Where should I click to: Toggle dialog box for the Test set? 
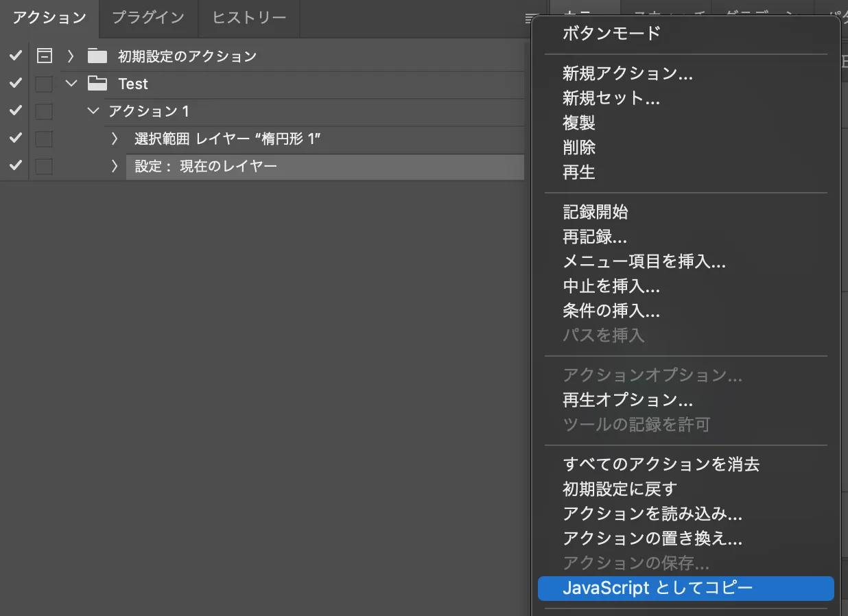tap(44, 84)
